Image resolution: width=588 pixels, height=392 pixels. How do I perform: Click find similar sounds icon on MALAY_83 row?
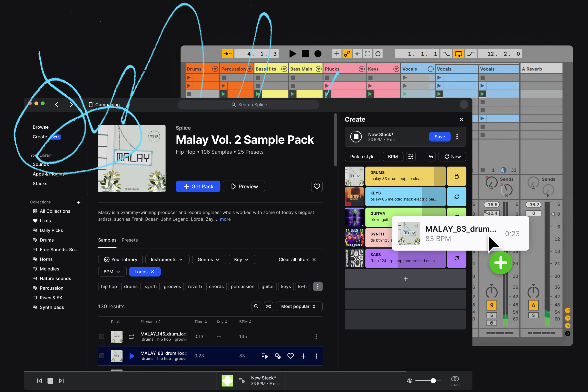tap(278, 356)
